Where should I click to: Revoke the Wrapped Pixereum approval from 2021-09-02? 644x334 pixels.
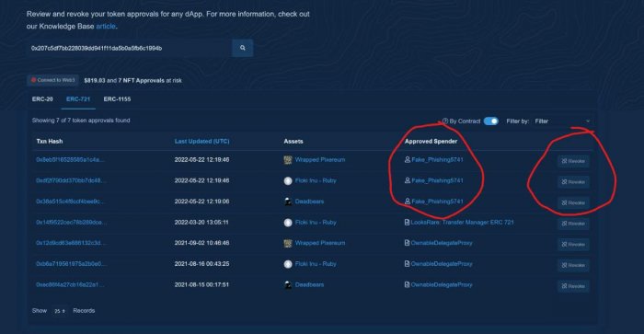573,245
